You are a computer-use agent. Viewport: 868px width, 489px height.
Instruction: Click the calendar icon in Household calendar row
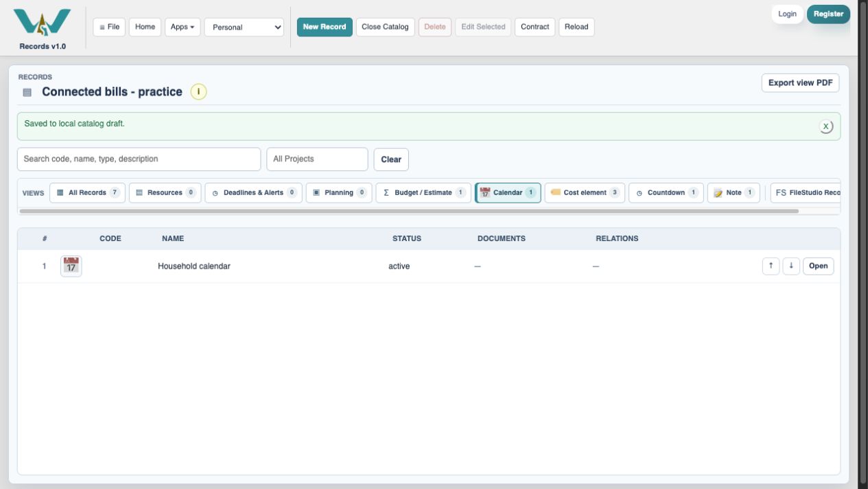[x=71, y=266]
